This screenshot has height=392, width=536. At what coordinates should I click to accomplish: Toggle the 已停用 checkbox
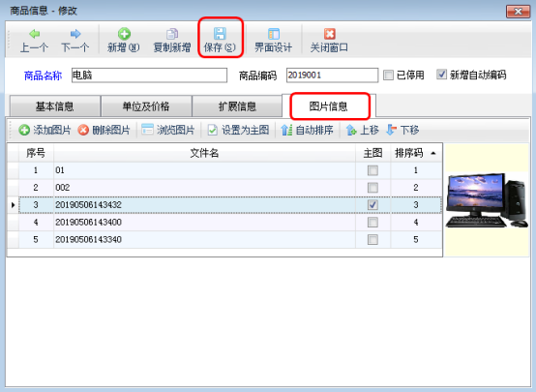(x=388, y=75)
